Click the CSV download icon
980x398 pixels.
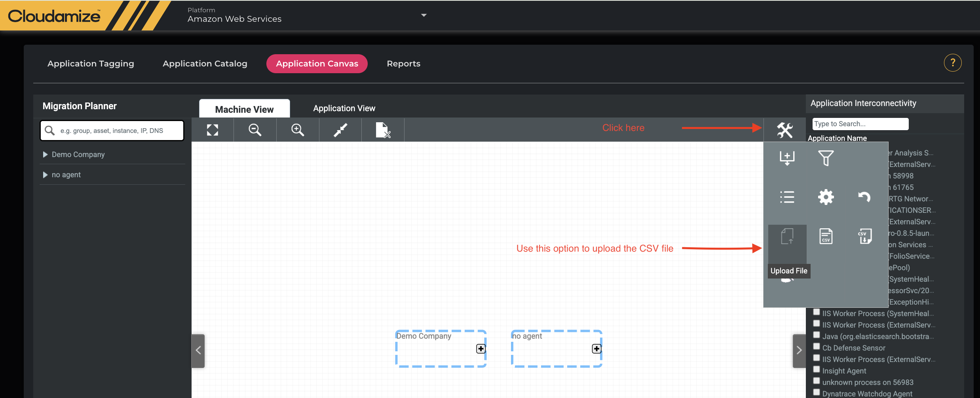tap(864, 236)
